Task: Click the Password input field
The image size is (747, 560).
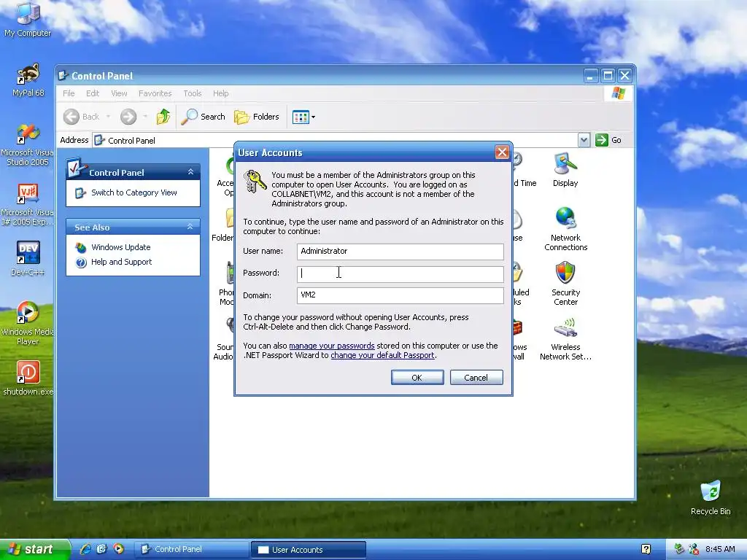Action: coord(400,274)
